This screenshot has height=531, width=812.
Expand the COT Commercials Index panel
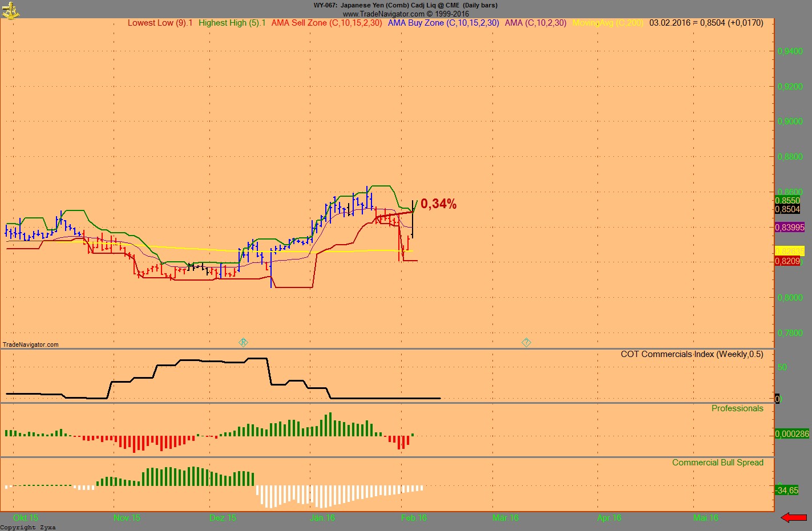pos(693,354)
